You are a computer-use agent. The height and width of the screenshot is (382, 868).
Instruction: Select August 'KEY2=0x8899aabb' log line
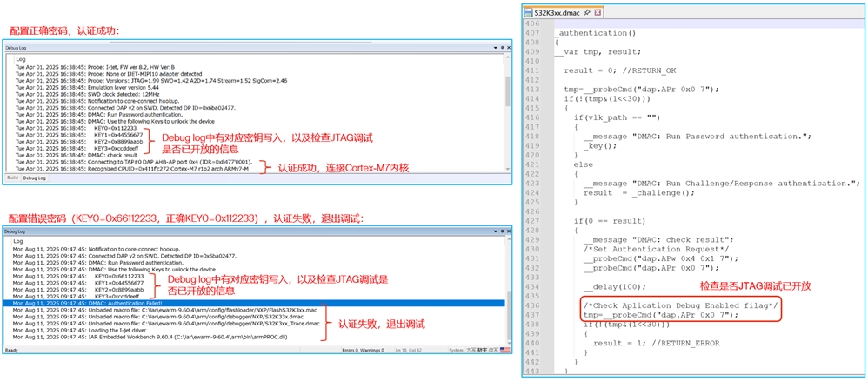pos(78,290)
